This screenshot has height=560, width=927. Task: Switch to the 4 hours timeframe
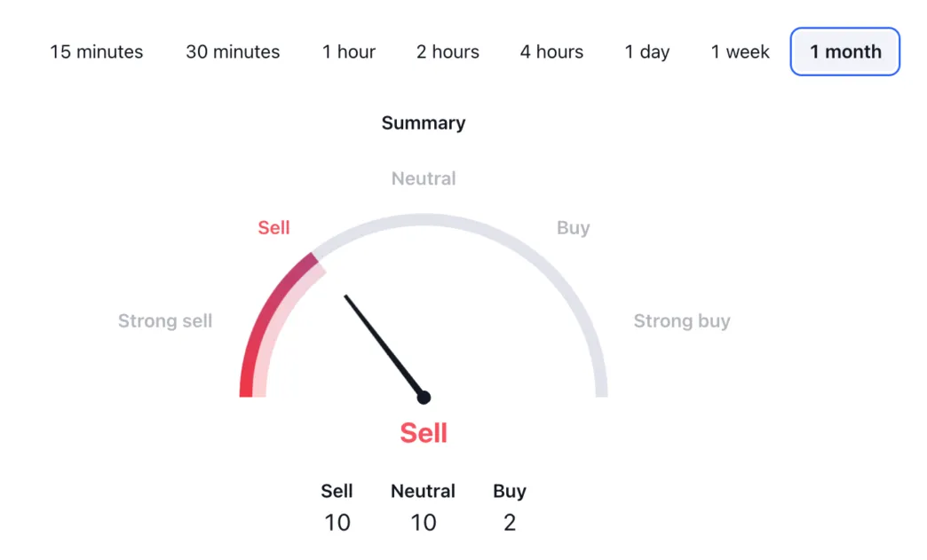click(x=551, y=51)
